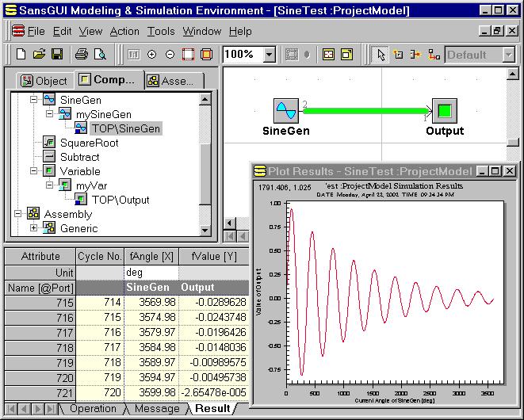Image resolution: width=524 pixels, height=420 pixels.
Task: Collapse the Variable tree node
Action: point(34,171)
